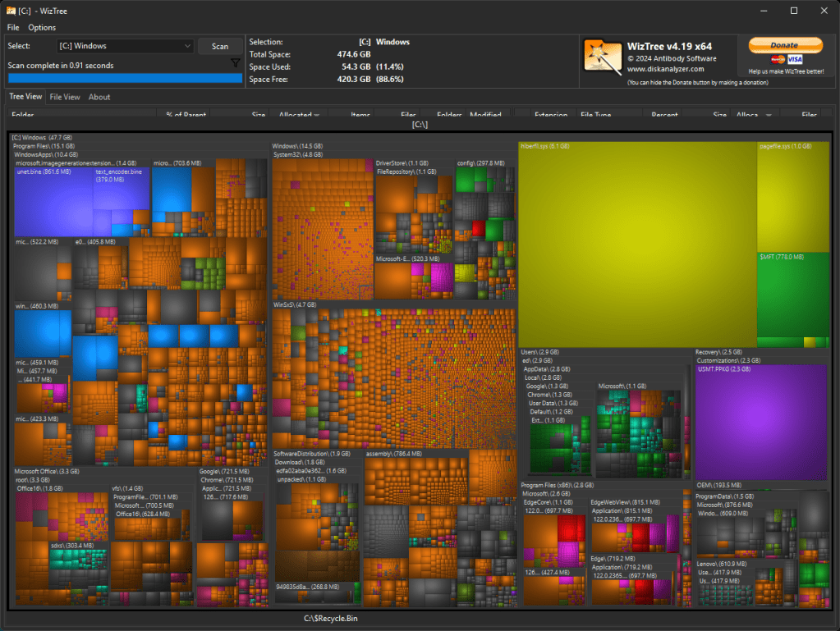
Task: Open the Options menu
Action: point(42,27)
